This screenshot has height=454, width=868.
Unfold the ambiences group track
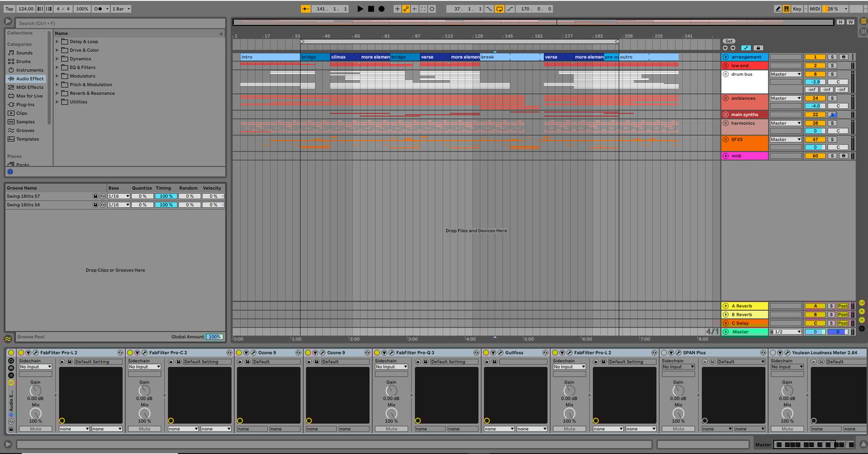726,98
